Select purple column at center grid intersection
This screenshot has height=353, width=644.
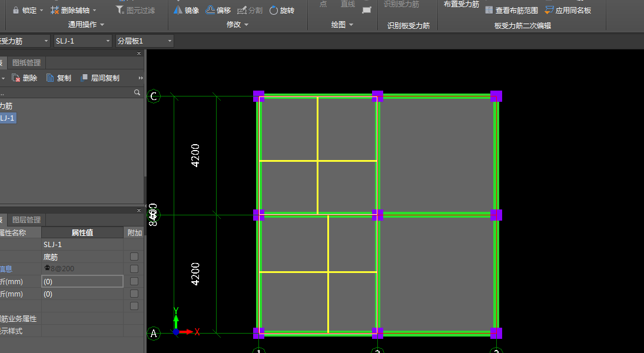click(x=377, y=215)
